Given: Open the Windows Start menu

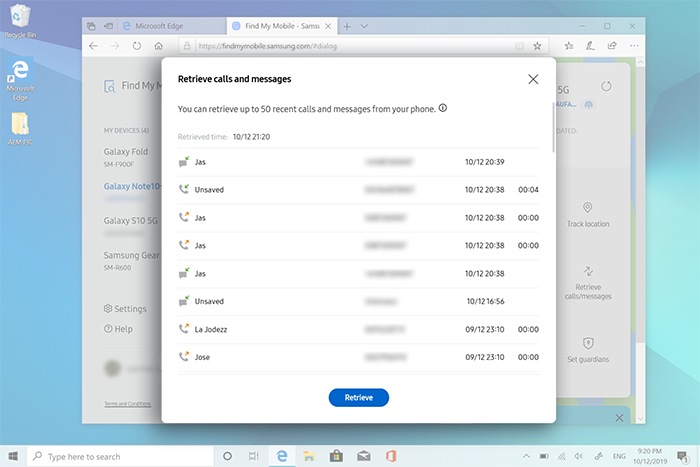Looking at the screenshot, I should [13, 456].
